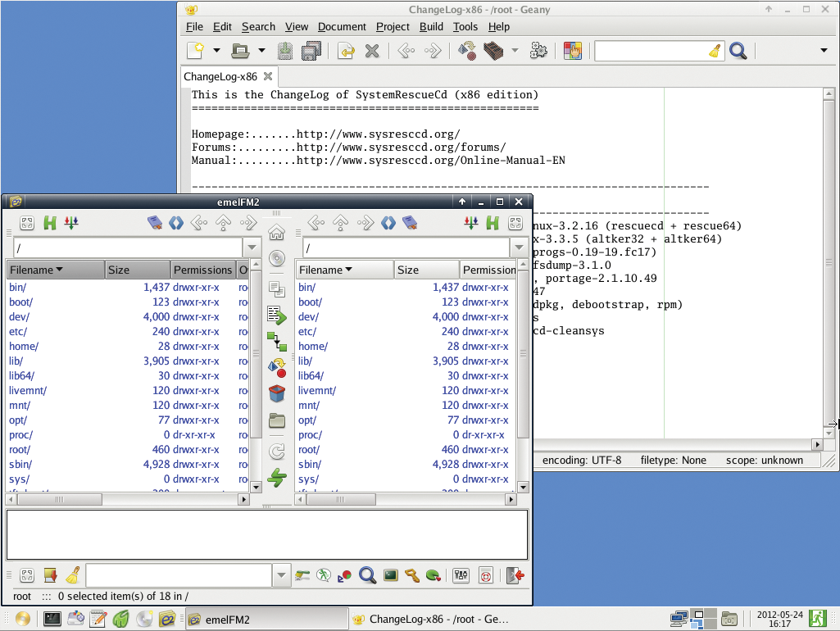Expand the left pane directory path dropdown
Image resolution: width=840 pixels, height=631 pixels.
pos(252,247)
